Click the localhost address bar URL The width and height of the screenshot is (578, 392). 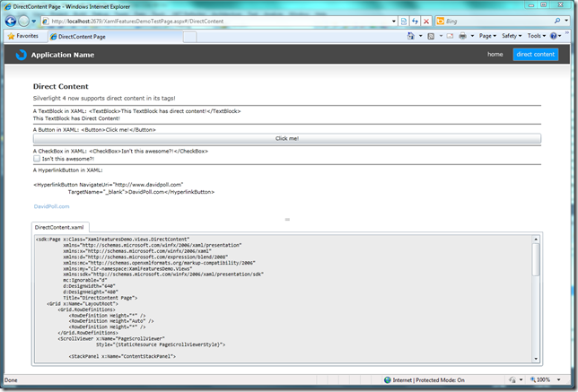click(x=137, y=22)
